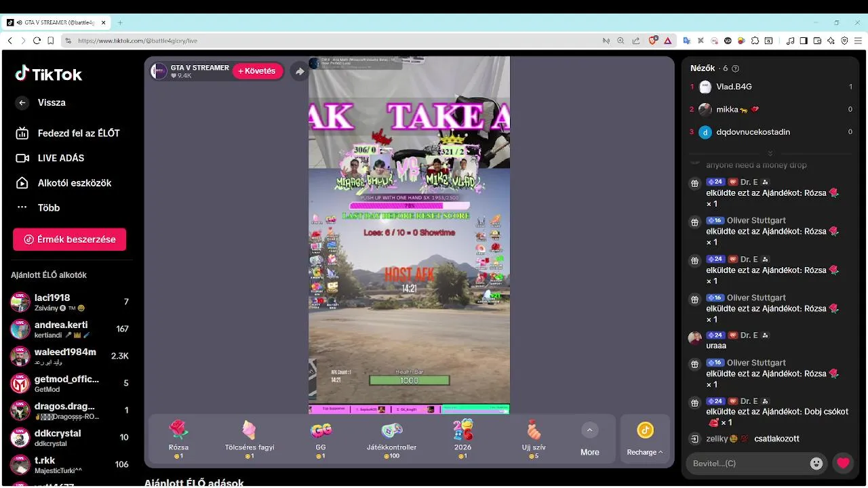This screenshot has width=868, height=488.
Task: Open the music note playlist icon
Action: pos(790,41)
